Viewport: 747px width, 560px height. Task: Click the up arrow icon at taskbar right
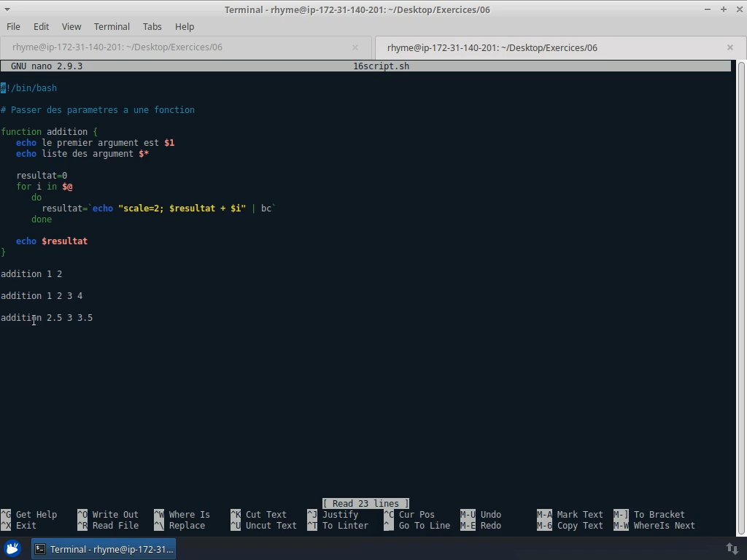pos(732,548)
